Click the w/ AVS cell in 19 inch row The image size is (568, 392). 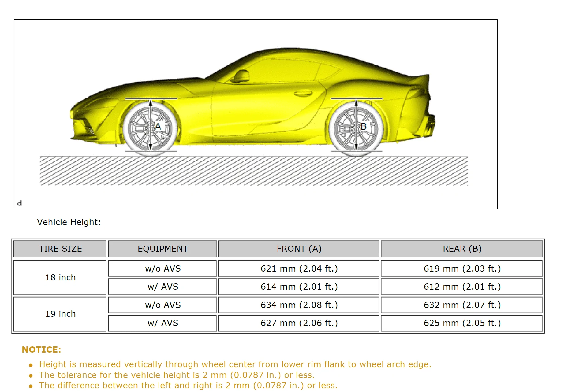point(163,323)
